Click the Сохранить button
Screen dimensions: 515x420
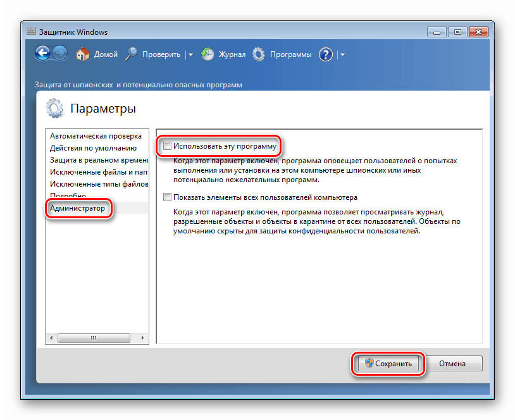[388, 364]
